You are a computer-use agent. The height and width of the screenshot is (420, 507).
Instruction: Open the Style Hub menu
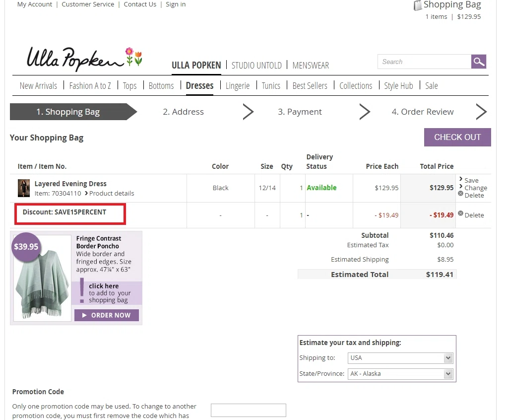(x=398, y=86)
